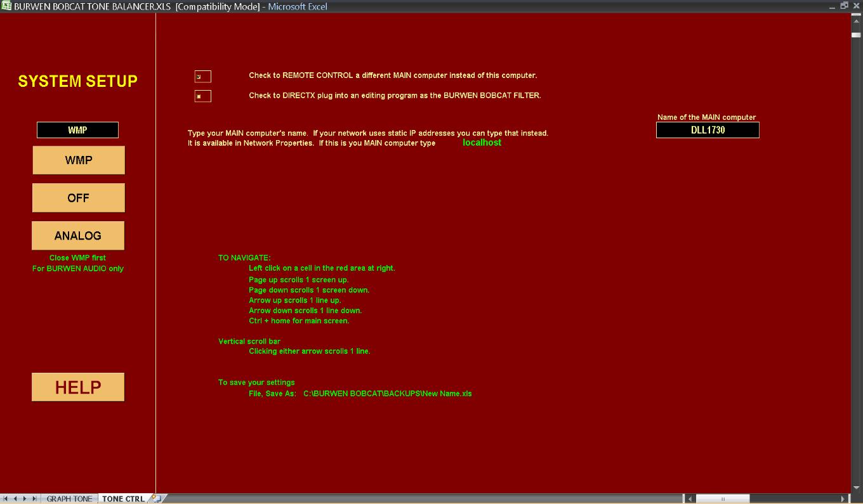863x504 pixels.
Task: Click the 'SYSTEM SETUP' heading
Action: click(x=77, y=81)
